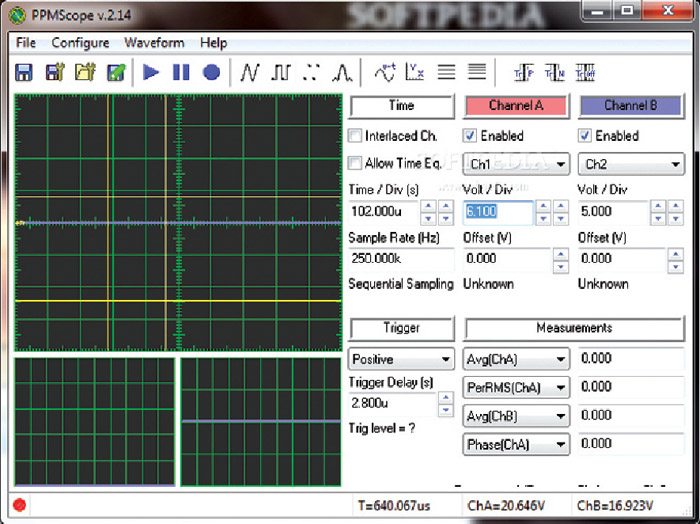700x524 pixels.
Task: Enable the Interlaced Ch. checkbox
Action: 355,136
